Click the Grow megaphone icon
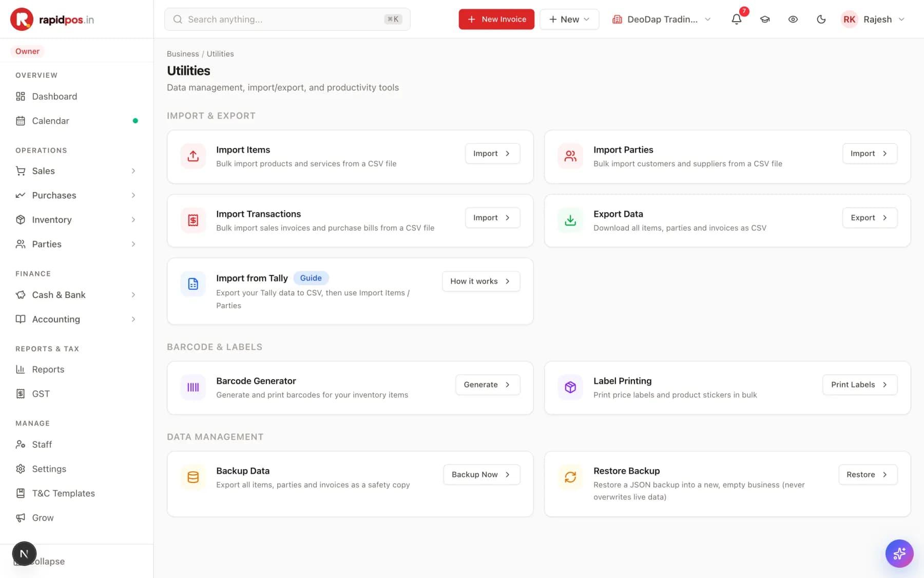The height and width of the screenshot is (578, 924). pyautogui.click(x=21, y=518)
